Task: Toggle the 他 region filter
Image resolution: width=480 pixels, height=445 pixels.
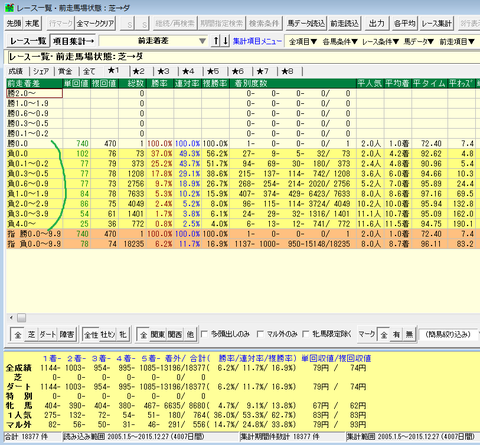Action: [x=190, y=334]
